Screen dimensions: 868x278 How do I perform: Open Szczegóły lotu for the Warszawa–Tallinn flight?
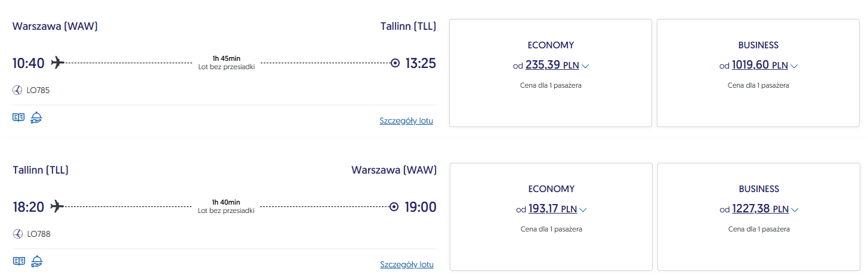(406, 121)
